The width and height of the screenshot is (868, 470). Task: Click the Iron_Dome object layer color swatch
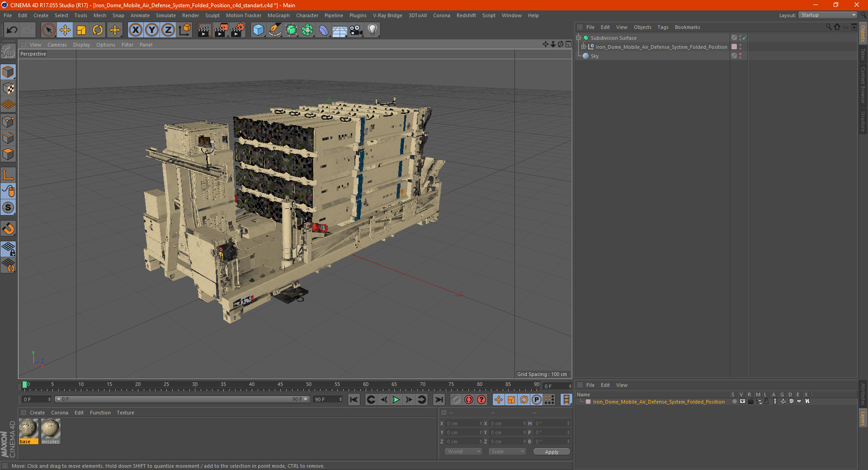tap(734, 47)
